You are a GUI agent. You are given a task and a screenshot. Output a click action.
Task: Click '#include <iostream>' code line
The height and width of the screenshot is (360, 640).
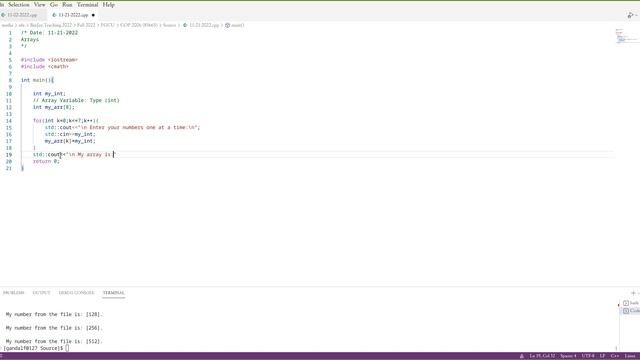pos(49,60)
